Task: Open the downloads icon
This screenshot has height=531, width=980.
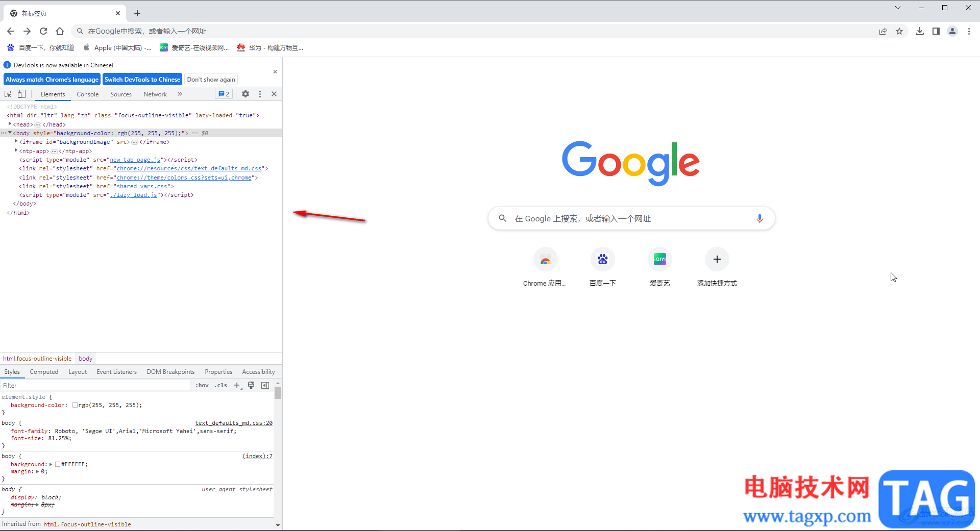Action: point(920,31)
